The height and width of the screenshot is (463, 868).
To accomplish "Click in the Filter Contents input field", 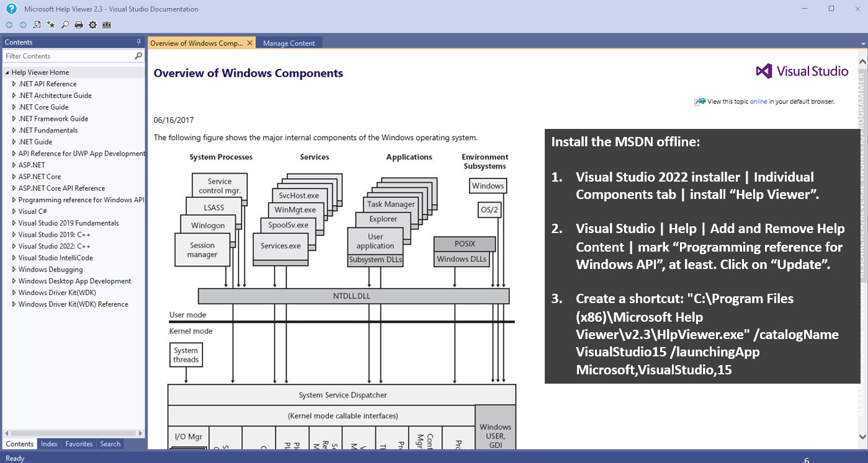I will [68, 56].
